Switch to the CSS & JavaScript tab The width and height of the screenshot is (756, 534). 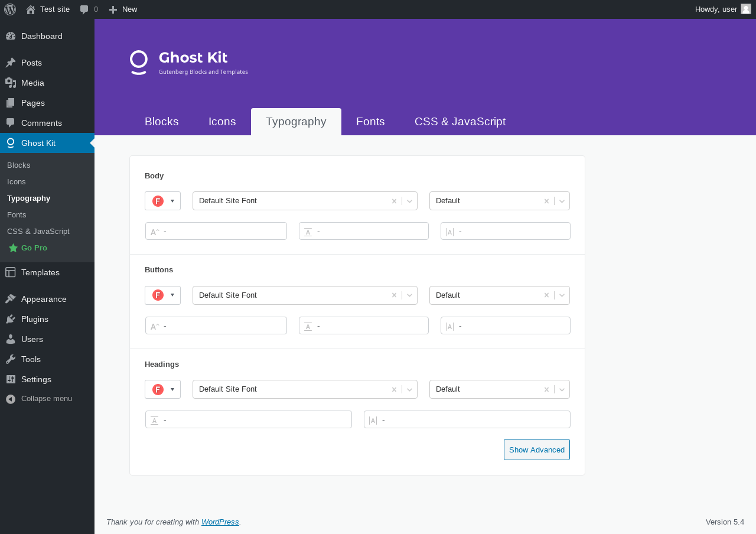[x=460, y=122]
